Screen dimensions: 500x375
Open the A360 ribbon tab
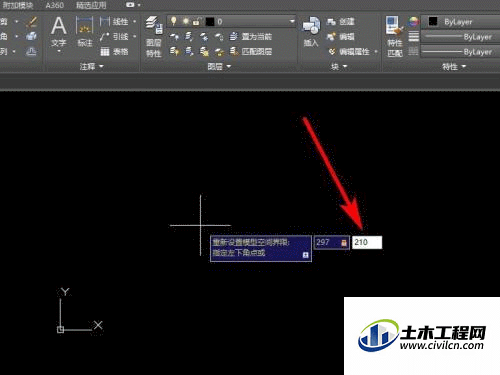(x=55, y=5)
